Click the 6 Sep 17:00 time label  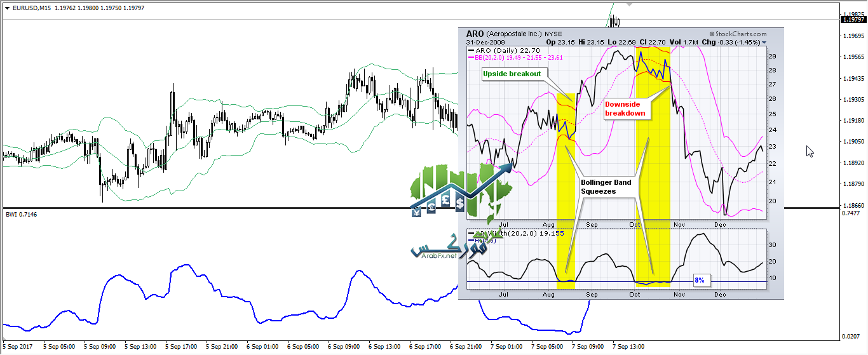tap(426, 347)
